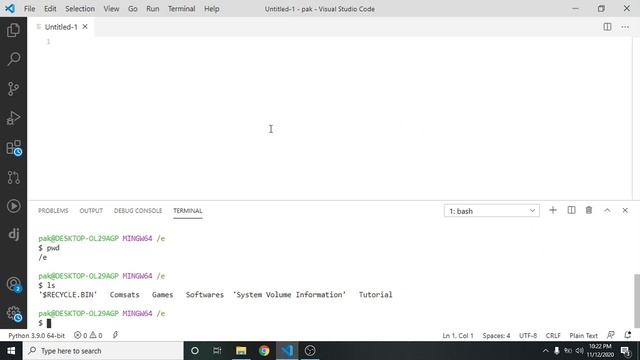This screenshot has height=360, width=640.
Task: Open the Edit menu
Action: pyautogui.click(x=50, y=9)
